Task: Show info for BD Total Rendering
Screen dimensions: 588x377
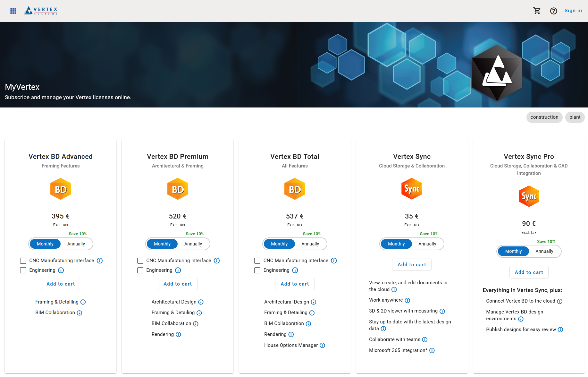Action: coord(291,334)
